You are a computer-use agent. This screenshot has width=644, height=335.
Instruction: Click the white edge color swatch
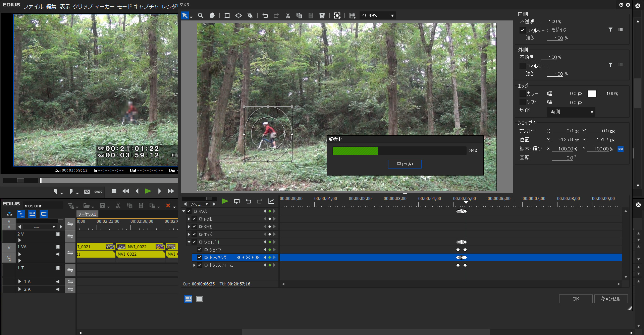[592, 94]
